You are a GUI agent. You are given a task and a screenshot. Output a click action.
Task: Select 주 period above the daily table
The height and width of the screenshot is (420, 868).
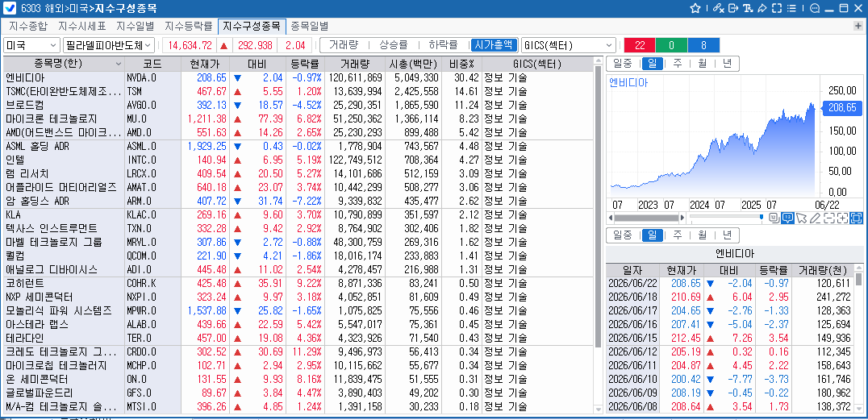click(677, 235)
